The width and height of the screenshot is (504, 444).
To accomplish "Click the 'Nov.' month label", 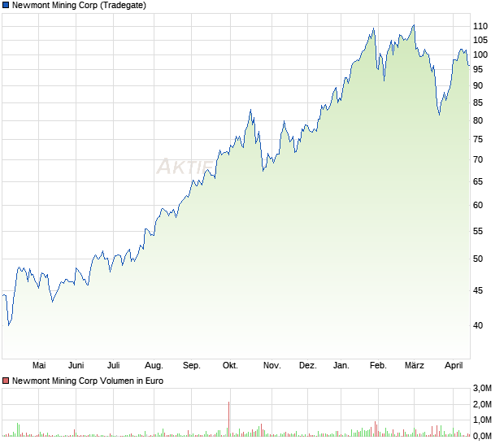I will 272,365.
